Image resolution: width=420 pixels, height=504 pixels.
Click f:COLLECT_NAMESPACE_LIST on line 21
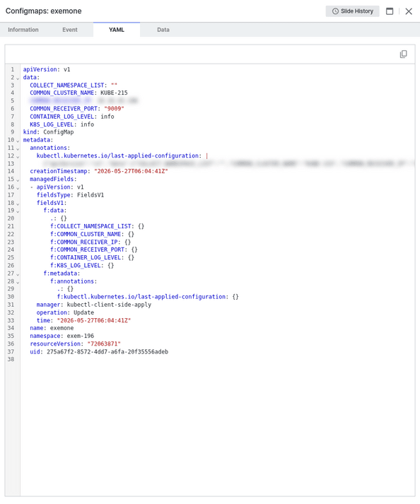pos(91,226)
